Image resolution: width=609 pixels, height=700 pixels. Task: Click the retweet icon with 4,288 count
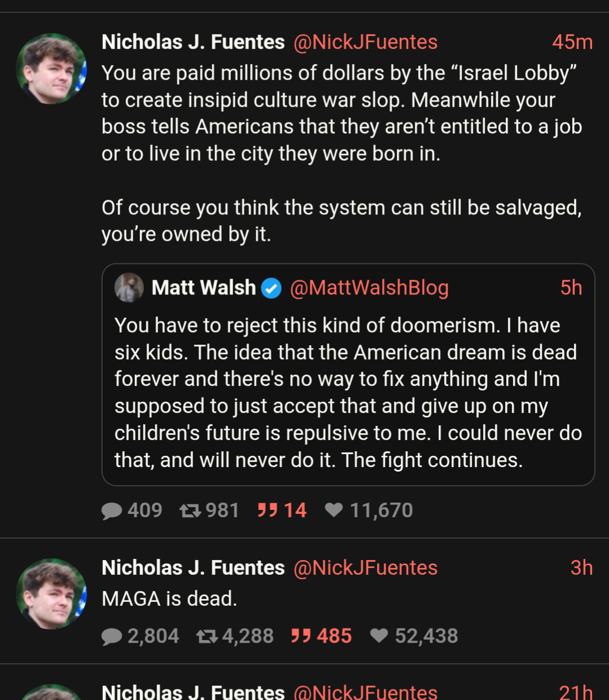click(x=207, y=636)
